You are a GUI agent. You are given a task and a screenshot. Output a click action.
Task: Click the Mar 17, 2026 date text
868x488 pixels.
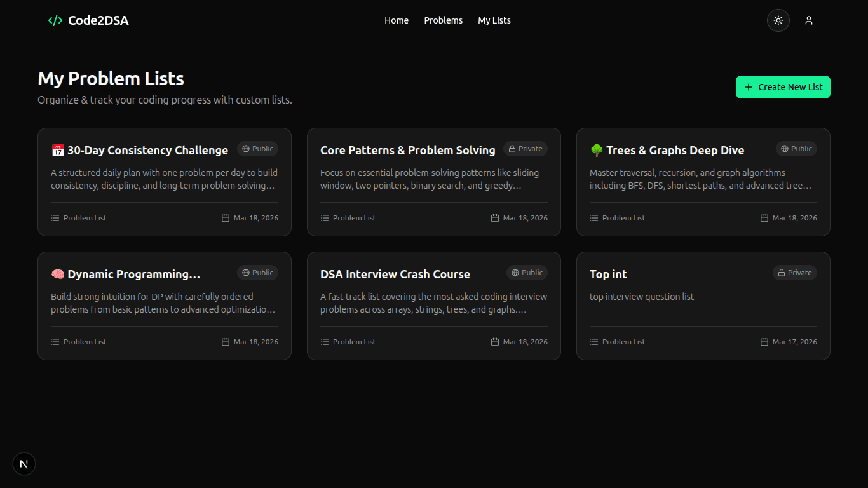click(x=795, y=342)
